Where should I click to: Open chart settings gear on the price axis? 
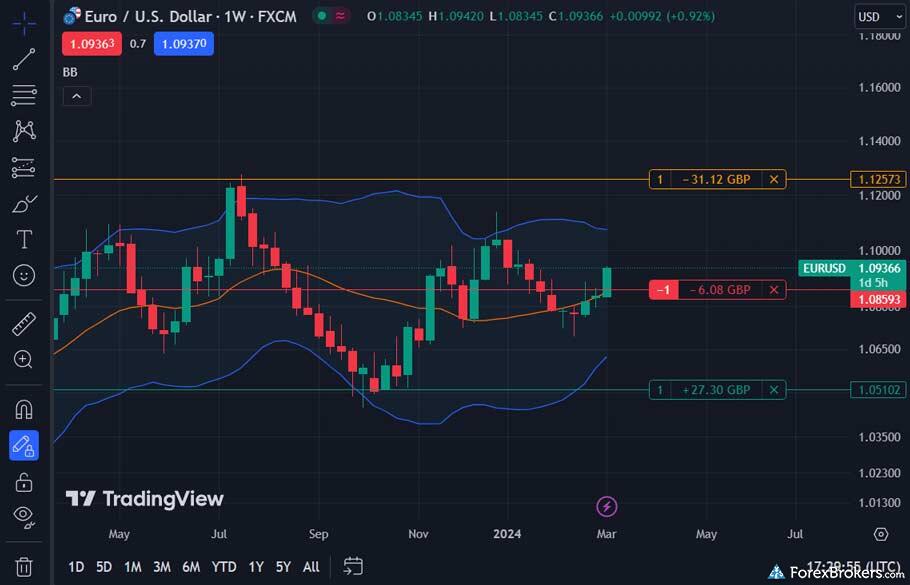[880, 534]
